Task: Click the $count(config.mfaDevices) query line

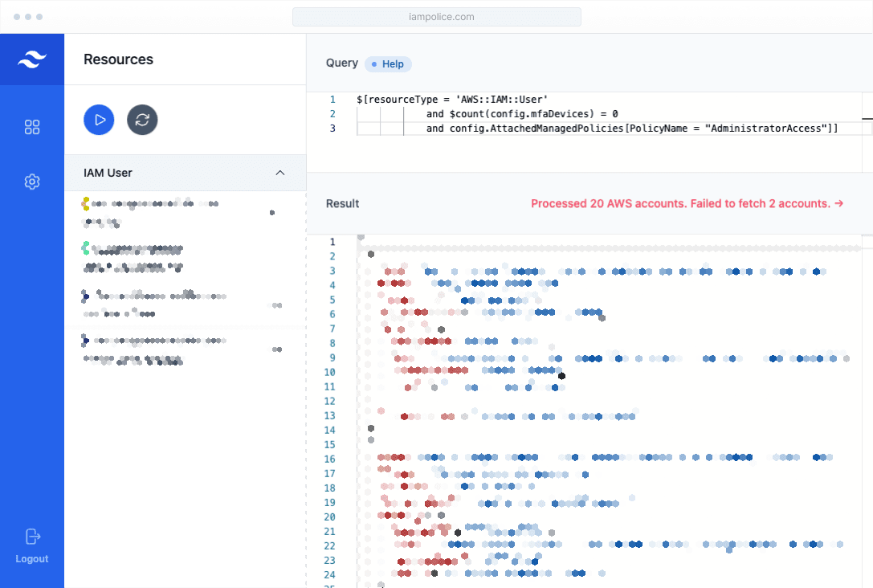Action: pos(522,114)
